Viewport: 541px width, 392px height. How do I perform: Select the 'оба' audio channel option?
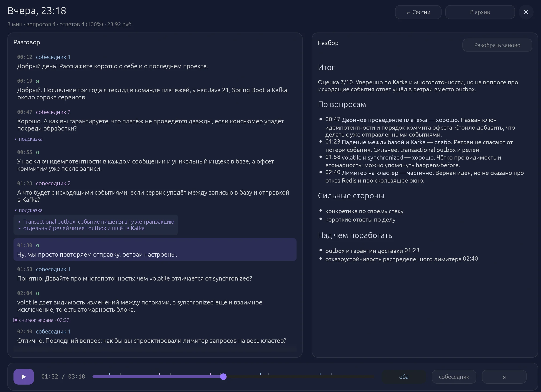[x=404, y=377]
